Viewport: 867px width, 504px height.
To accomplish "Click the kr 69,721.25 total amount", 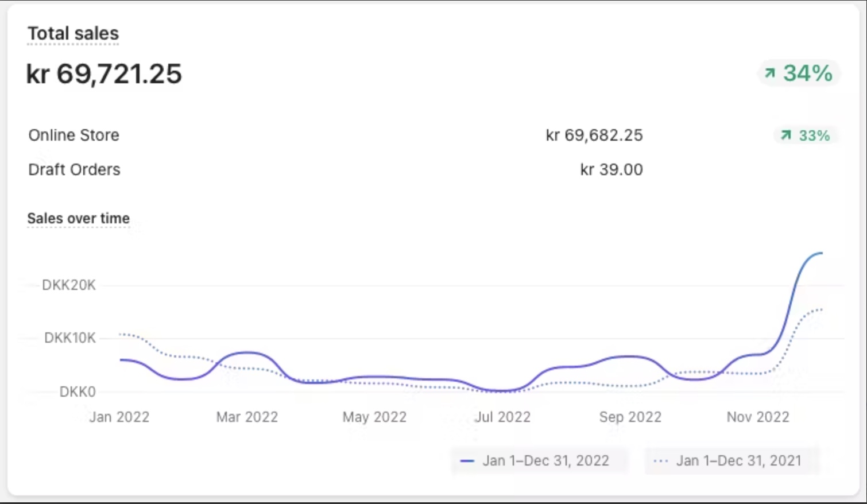I will [104, 74].
